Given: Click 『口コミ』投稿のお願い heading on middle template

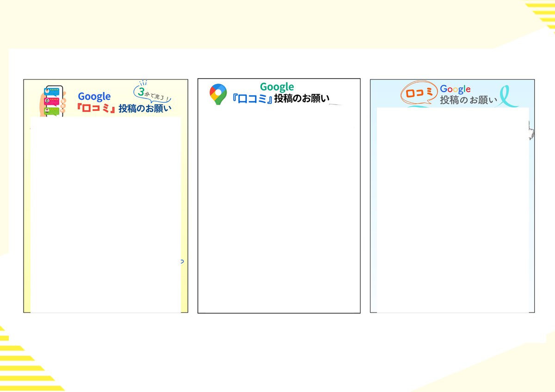Looking at the screenshot, I should (281, 98).
